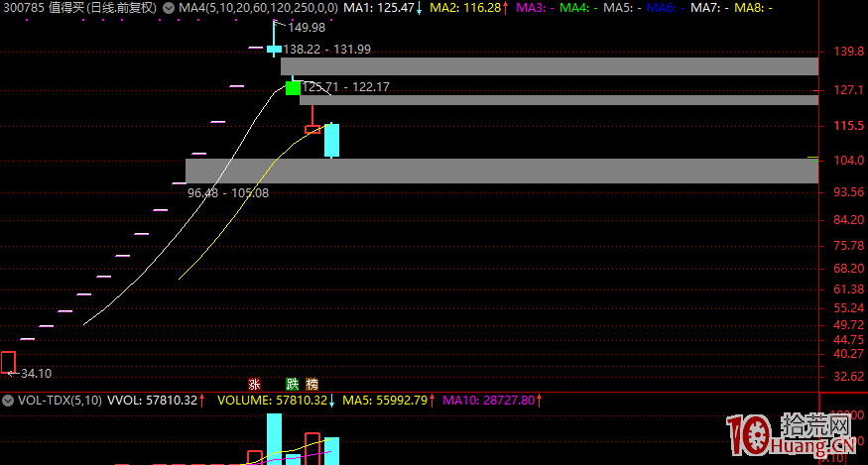Click the magenta MA3 label
This screenshot has width=868, height=465.
pos(536,8)
